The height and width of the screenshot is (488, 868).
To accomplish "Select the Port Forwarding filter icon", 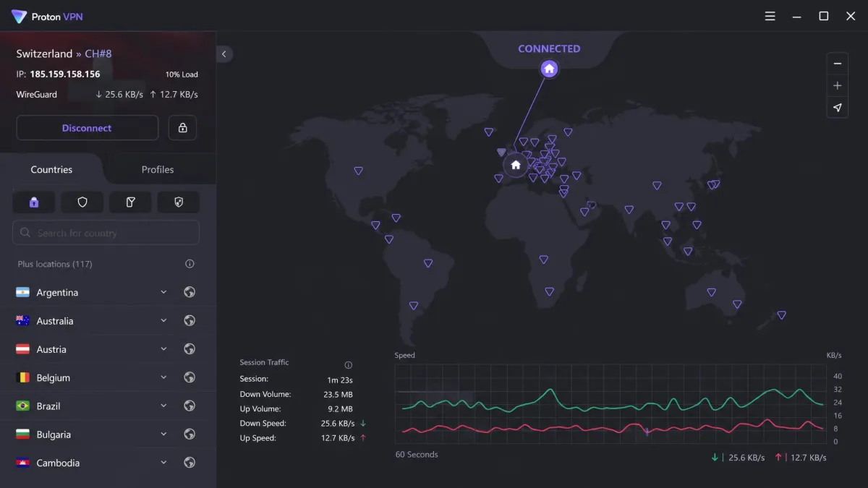I will pyautogui.click(x=131, y=202).
